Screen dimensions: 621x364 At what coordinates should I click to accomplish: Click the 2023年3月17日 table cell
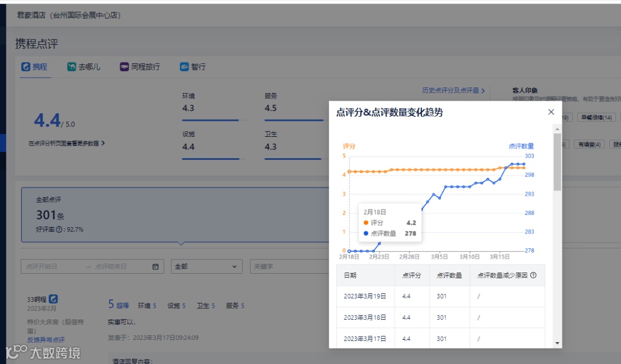click(365, 339)
